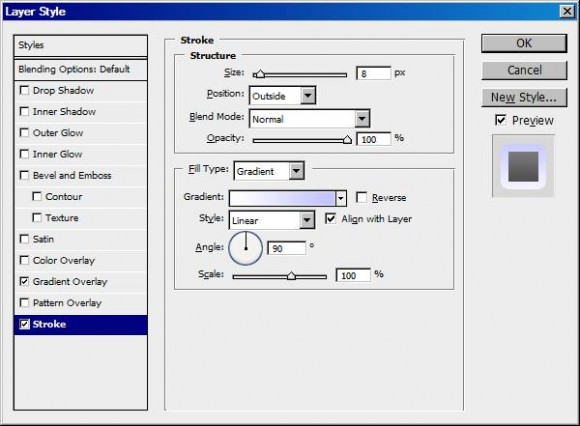The height and width of the screenshot is (426, 580).
Task: Click the Opacity slider handle
Action: coord(347,139)
